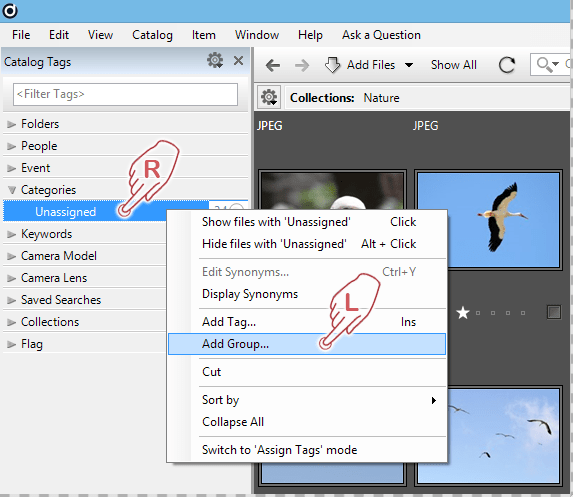This screenshot has width=573, height=497.
Task: Click the app logo in title bar
Action: coord(10,11)
